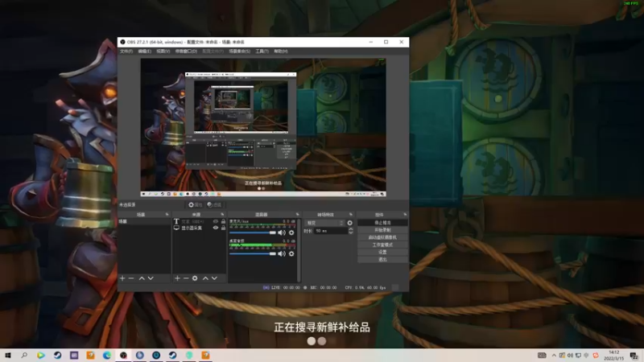Screen dimensions: 644x362
Task: Adjust the desktop audio volume slider
Action: coord(253,254)
